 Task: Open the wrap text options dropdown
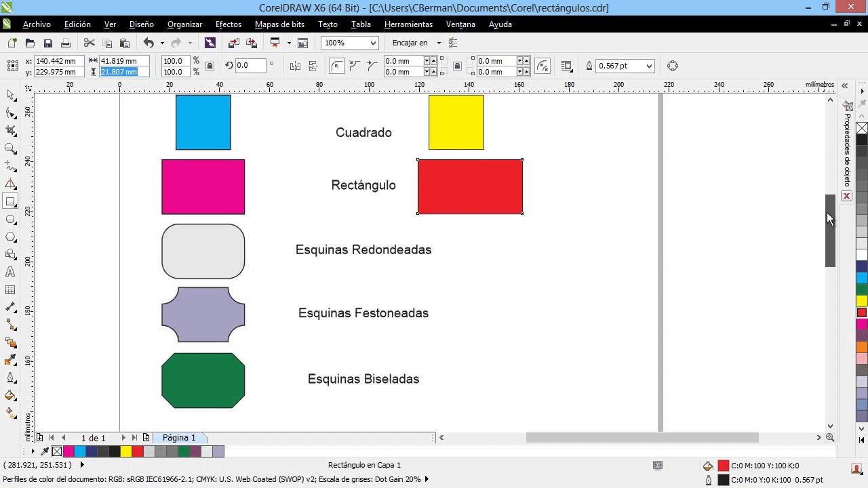pos(566,66)
